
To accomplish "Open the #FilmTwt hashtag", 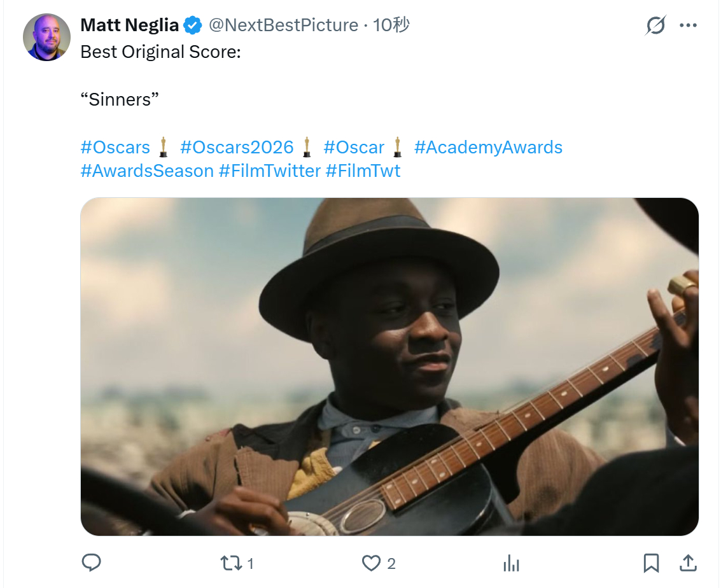I will (363, 171).
